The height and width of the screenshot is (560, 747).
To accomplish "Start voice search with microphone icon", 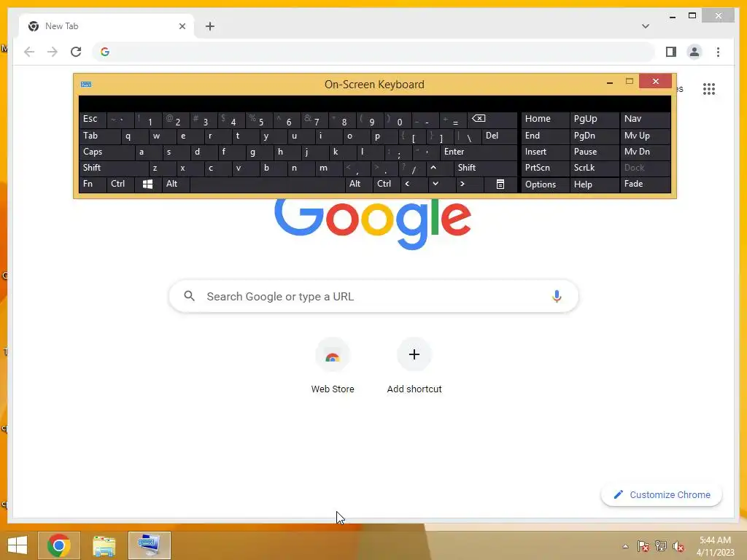I will click(x=557, y=296).
